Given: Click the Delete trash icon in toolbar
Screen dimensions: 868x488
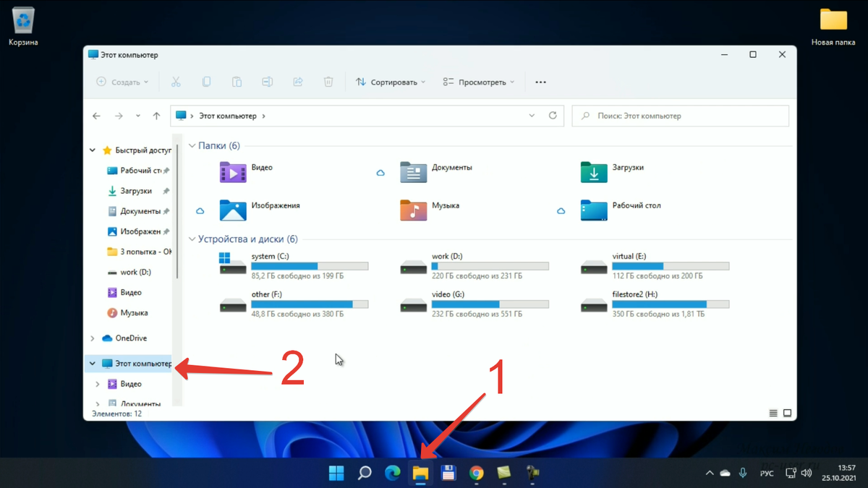Looking at the screenshot, I should pyautogui.click(x=328, y=82).
